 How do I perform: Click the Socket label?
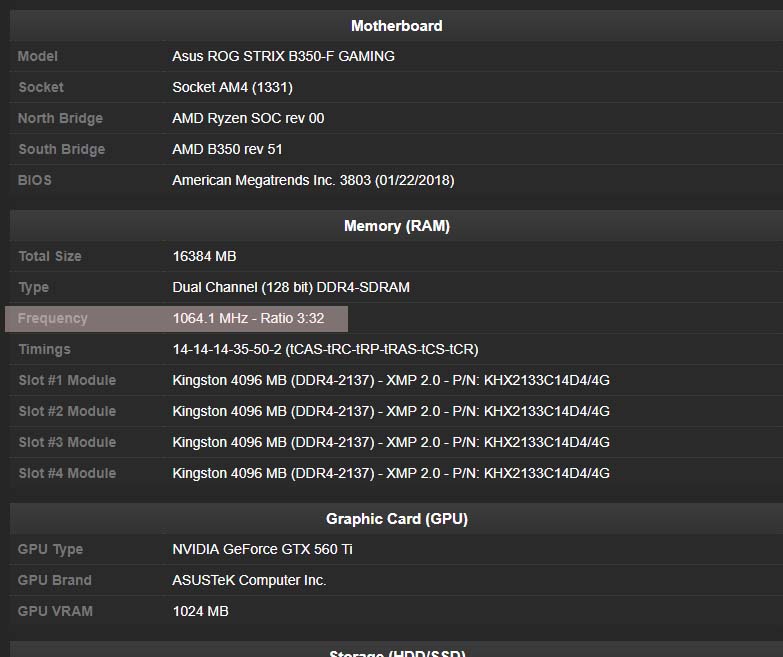tap(41, 87)
